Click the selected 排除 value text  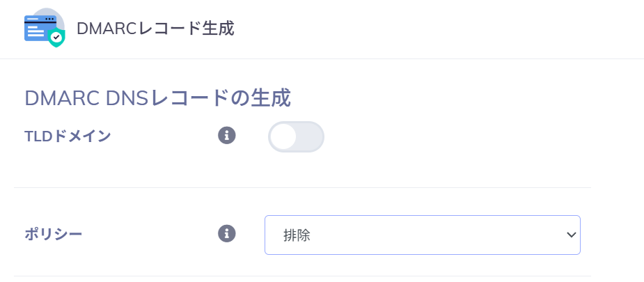[x=297, y=235]
